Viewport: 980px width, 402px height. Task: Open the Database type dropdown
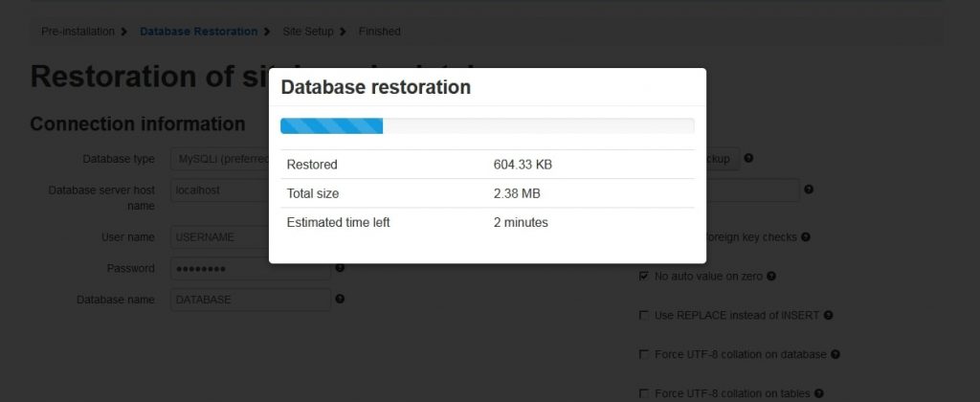[220, 159]
